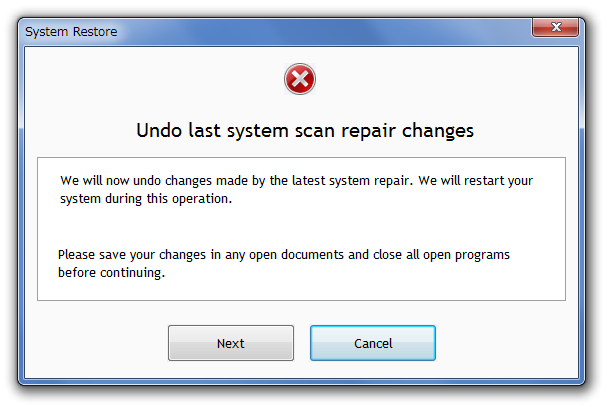Image resolution: width=607 pixels, height=407 pixels.
Task: Click 'close all open programs' text
Action: pyautogui.click(x=441, y=255)
